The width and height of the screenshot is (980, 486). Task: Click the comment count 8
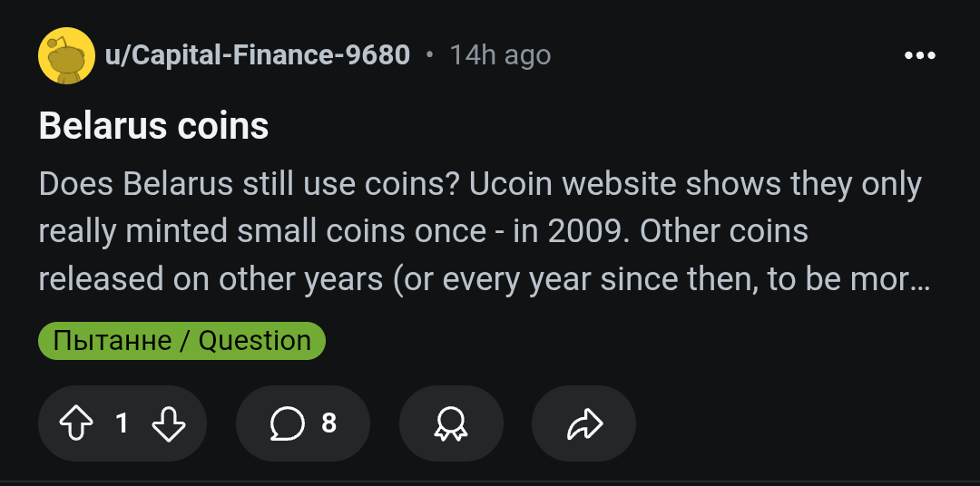pos(328,423)
